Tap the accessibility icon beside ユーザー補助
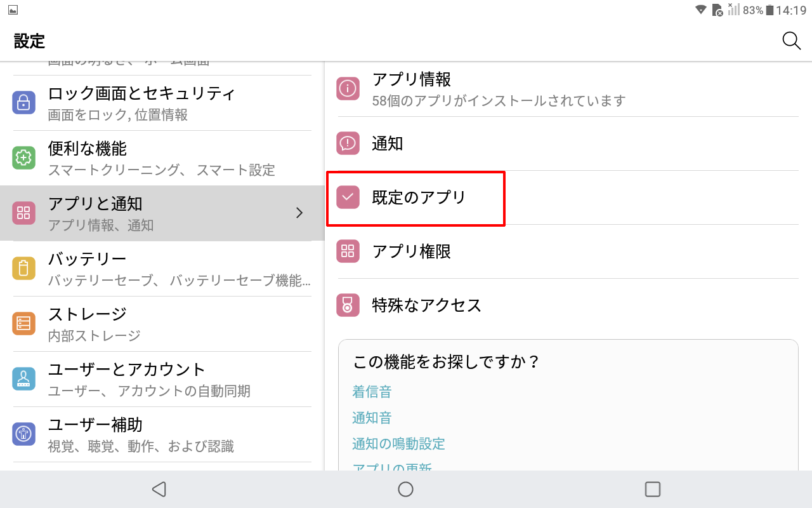The width and height of the screenshot is (812, 508). coord(23,434)
